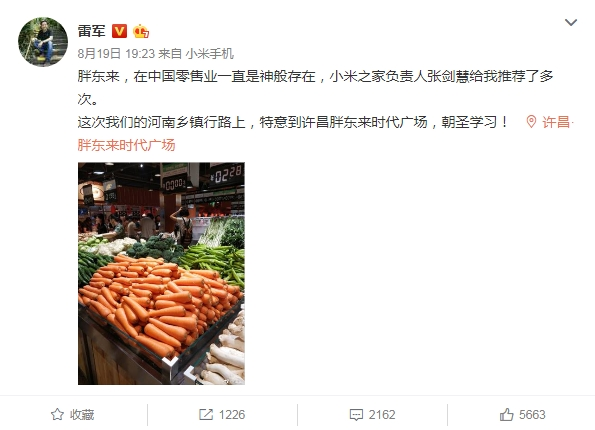Viewport: 595px width, 430px height.
Task: Click the repost count 1226
Action: point(232,414)
